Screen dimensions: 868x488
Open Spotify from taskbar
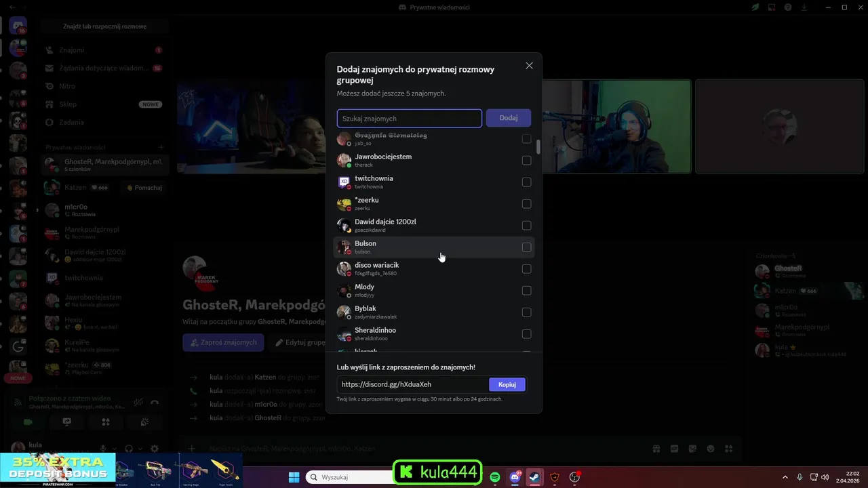495,477
